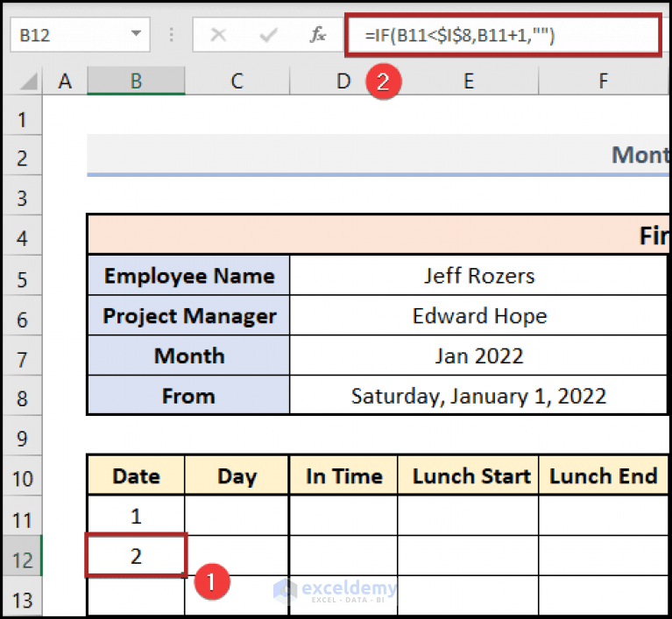The width and height of the screenshot is (672, 619).
Task: Click the row 2 gray heading banner
Action: pyautogui.click(x=378, y=155)
